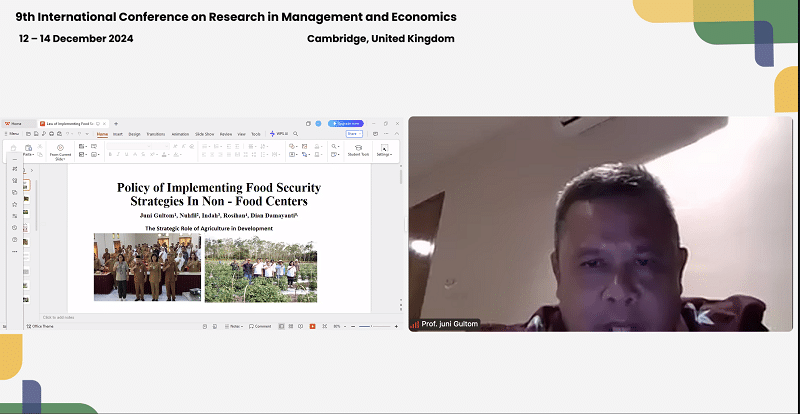Click the new tab plus icon
This screenshot has height=414, width=800.
pyautogui.click(x=114, y=123)
